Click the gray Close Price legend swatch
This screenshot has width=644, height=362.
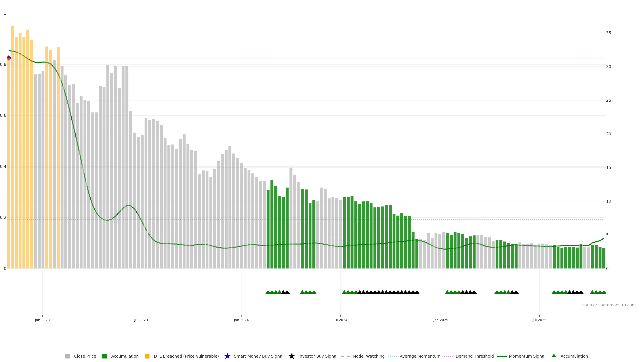coord(67,356)
